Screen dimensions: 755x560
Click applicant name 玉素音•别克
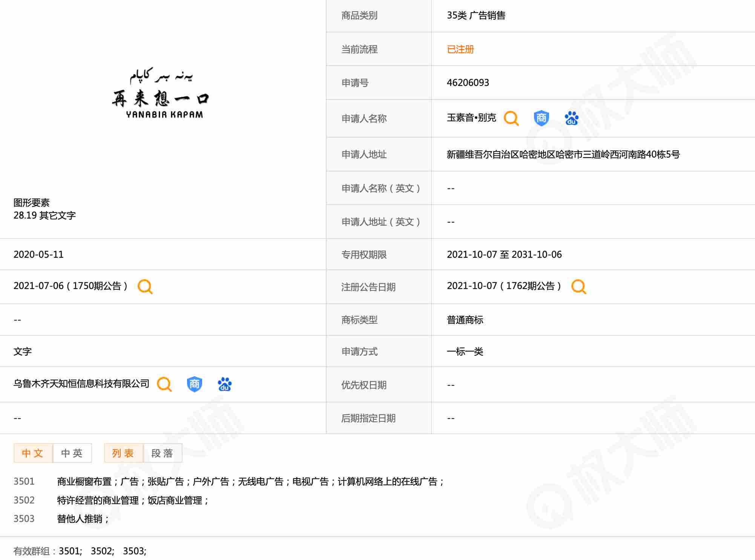point(471,118)
